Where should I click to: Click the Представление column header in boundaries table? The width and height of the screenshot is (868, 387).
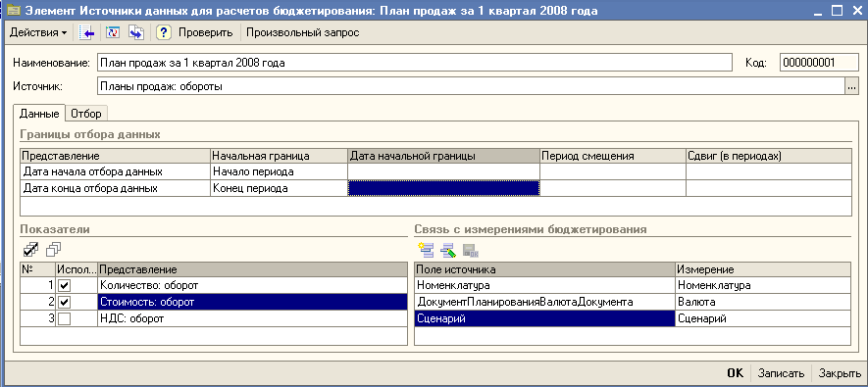116,156
